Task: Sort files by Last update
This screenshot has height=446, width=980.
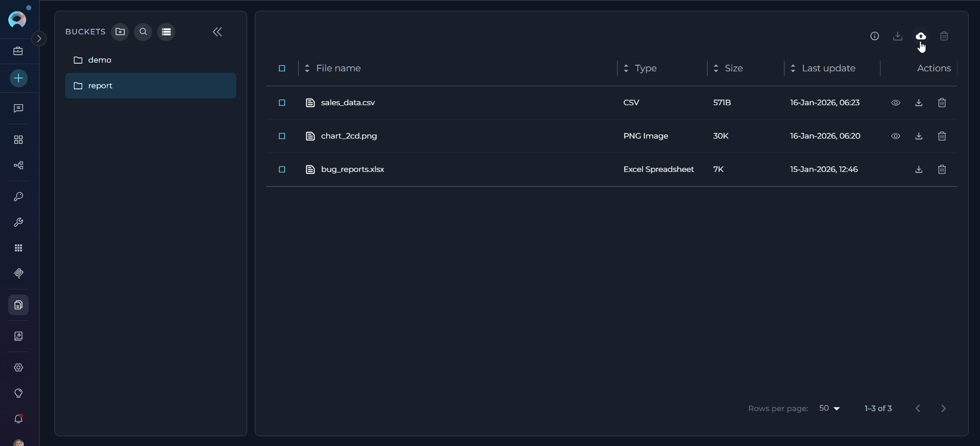Action: pos(828,68)
